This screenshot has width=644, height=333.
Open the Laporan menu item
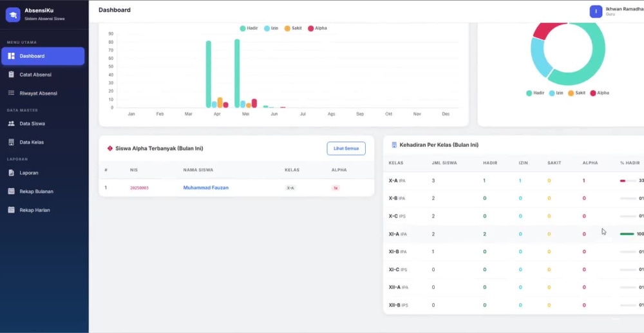coord(43,173)
